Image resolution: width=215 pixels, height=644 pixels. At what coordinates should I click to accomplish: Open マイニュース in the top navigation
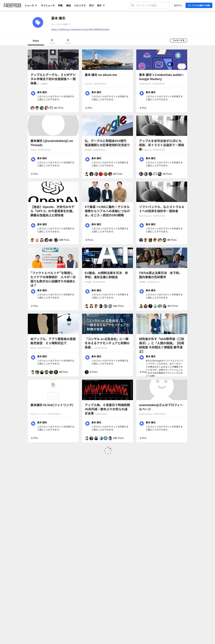click(x=48, y=5)
